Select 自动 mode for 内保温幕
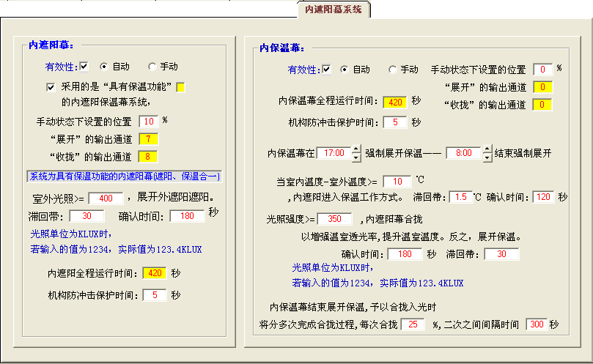This screenshot has height=364, width=593. pos(345,70)
